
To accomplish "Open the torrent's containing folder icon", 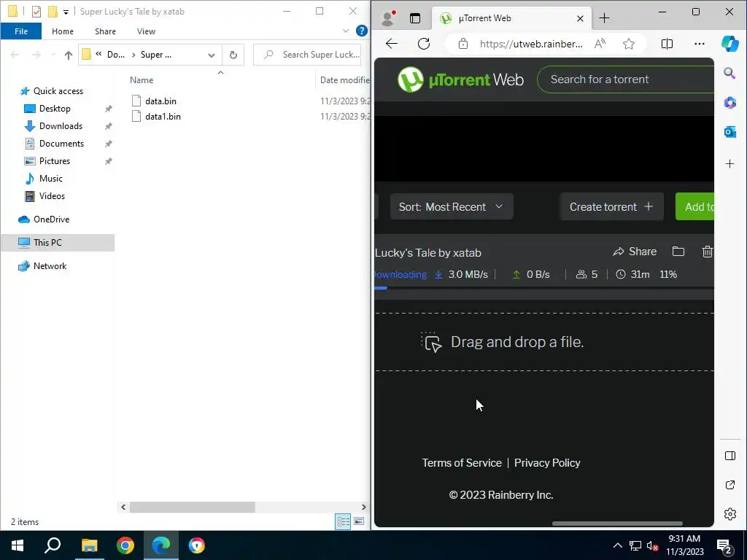I will (x=678, y=252).
